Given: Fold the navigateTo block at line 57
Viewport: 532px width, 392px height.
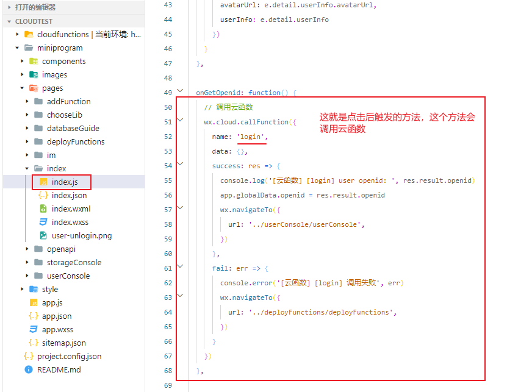Looking at the screenshot, I should (x=181, y=207).
